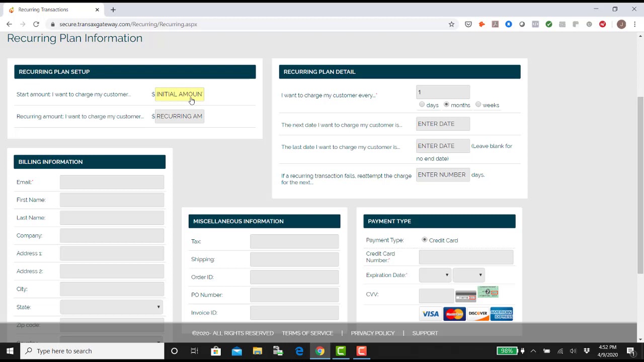The height and width of the screenshot is (362, 644).
Task: Select the weeks frequency radio button
Action: coord(478,105)
